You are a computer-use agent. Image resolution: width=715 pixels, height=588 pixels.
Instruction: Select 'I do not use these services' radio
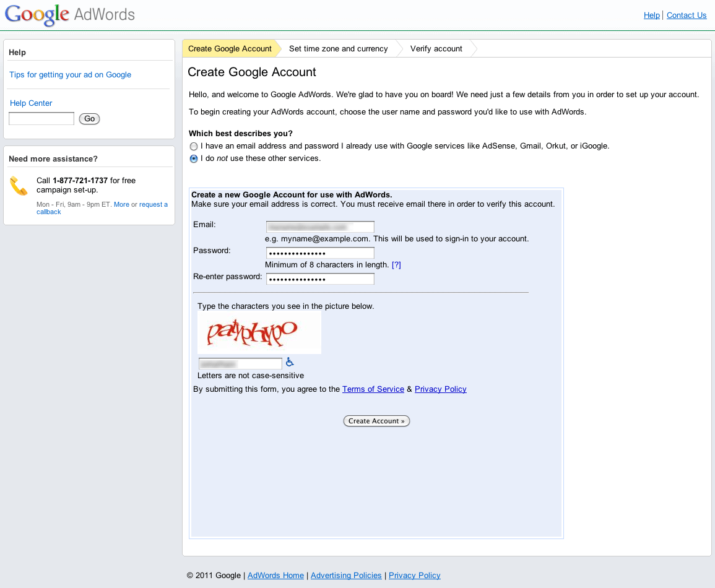[x=194, y=158]
